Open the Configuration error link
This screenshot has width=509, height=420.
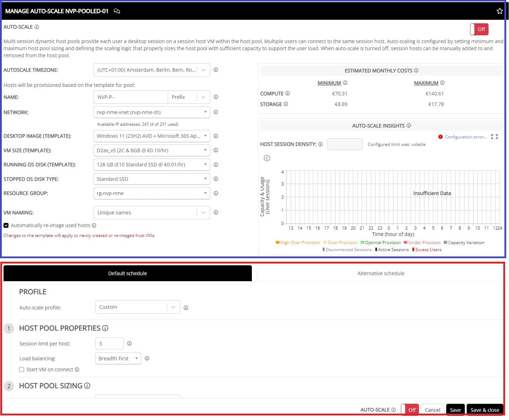click(x=466, y=137)
